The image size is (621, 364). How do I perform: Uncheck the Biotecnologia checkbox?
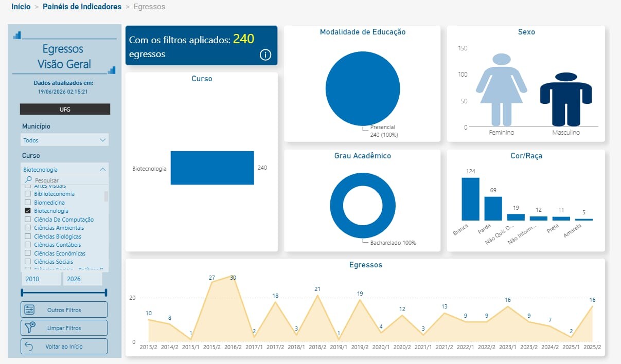click(x=28, y=211)
